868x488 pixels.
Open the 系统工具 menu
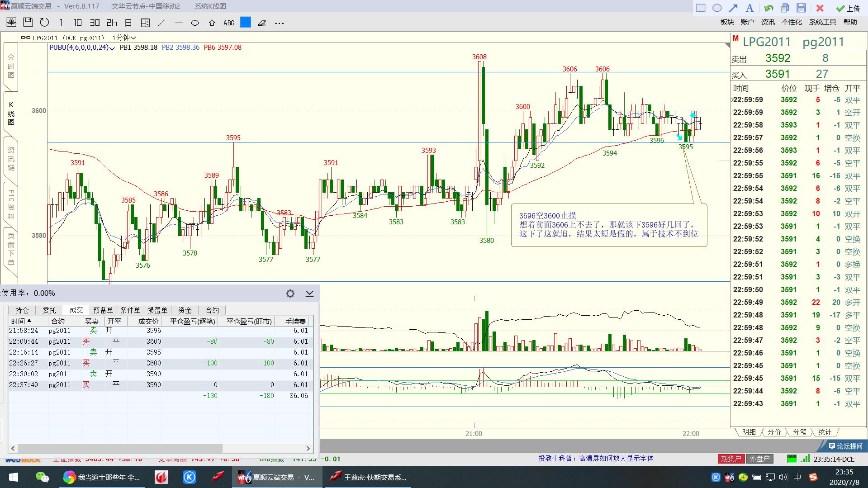823,22
